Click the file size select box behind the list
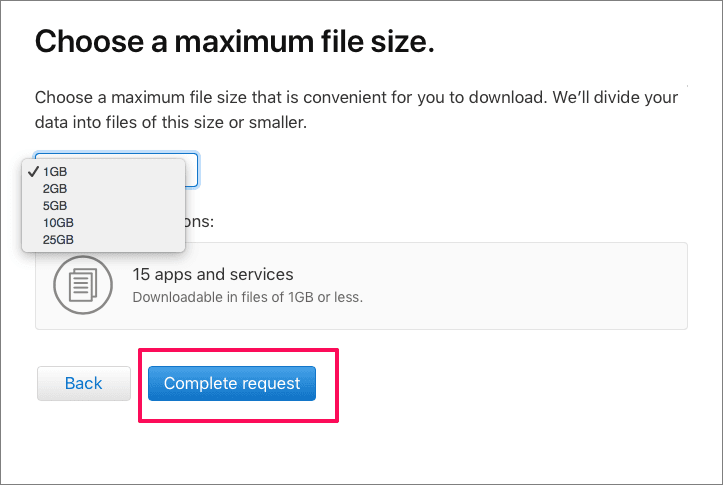Screen dimensions: 723x485 192,170
